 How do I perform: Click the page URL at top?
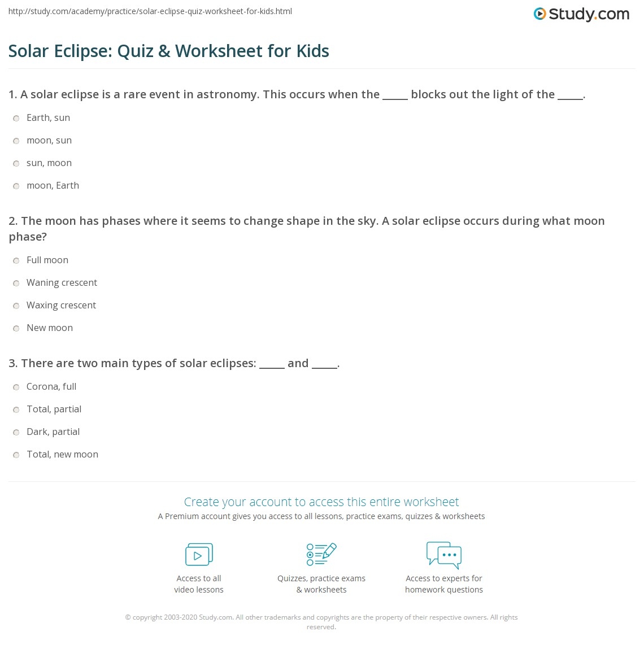(x=150, y=11)
